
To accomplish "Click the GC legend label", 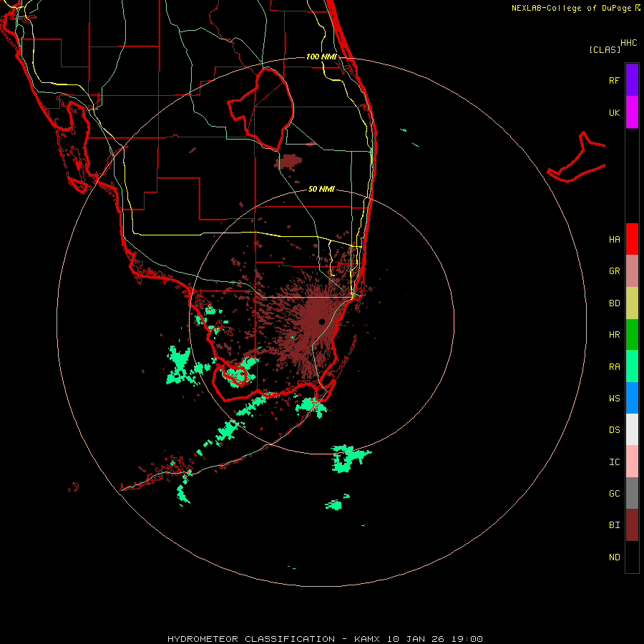I will coord(614,494).
